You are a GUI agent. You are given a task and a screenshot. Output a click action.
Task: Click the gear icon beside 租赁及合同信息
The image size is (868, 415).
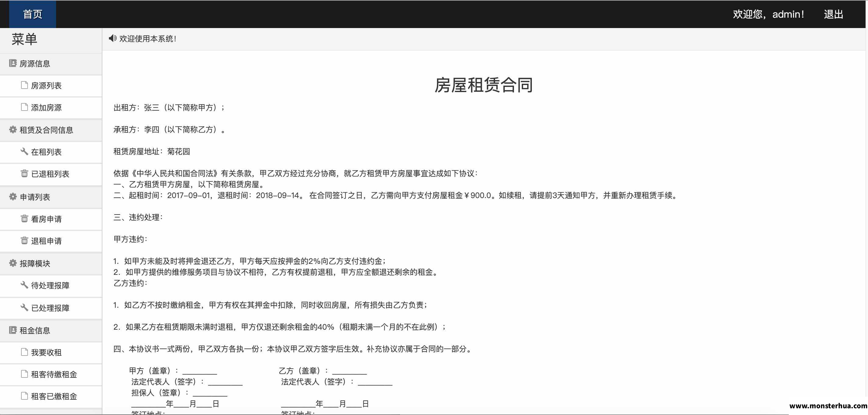pos(13,130)
